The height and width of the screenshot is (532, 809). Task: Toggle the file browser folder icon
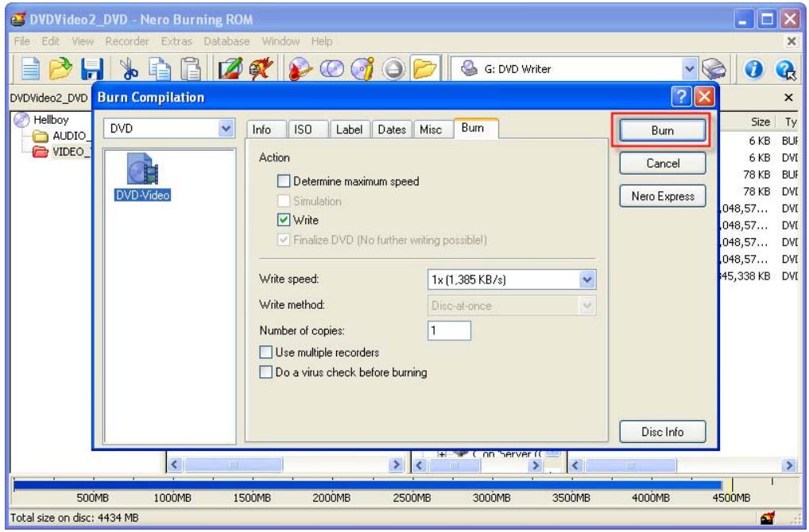point(425,69)
